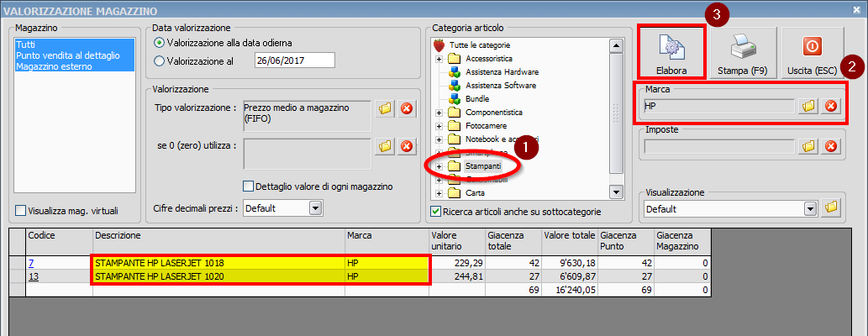
Task: Expand the Componentistica category
Action: click(x=439, y=113)
